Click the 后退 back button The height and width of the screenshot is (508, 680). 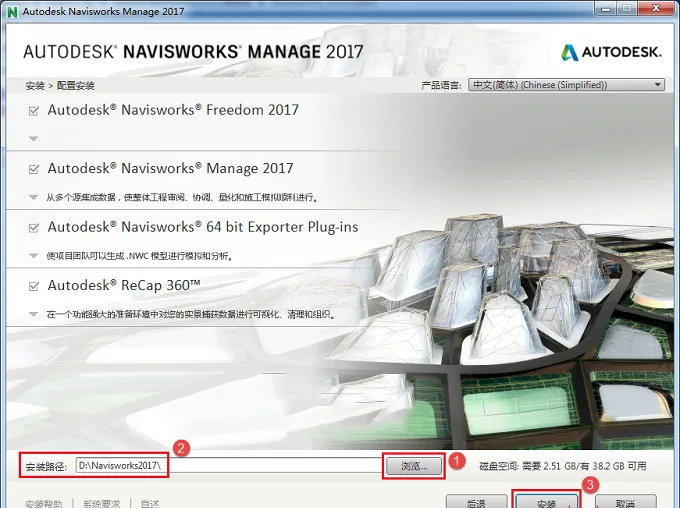coord(476,502)
